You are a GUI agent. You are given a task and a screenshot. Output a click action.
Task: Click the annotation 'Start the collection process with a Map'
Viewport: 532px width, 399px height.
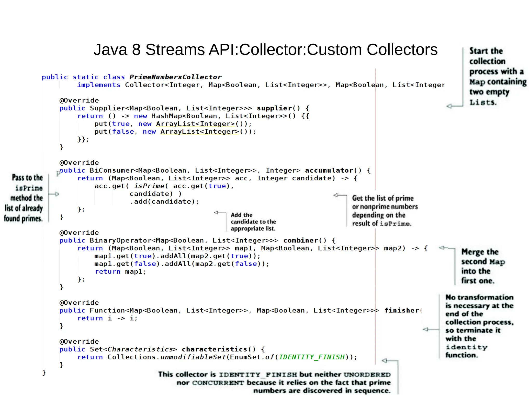498,76
